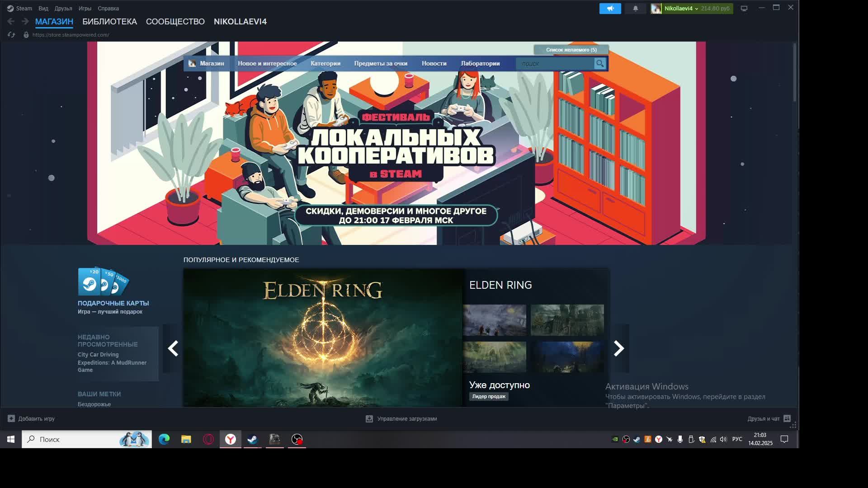Open the friends and chat icon

click(x=787, y=419)
